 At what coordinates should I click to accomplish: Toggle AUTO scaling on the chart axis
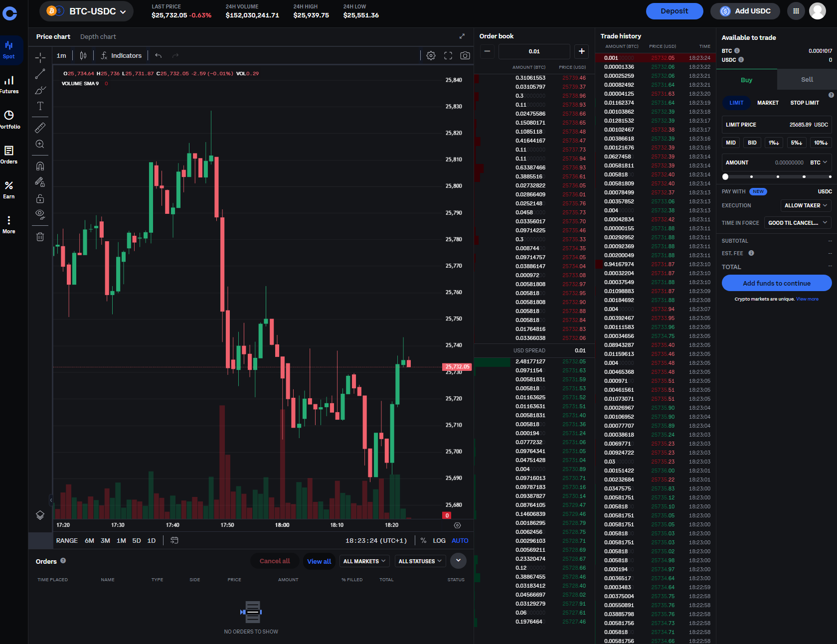point(460,540)
